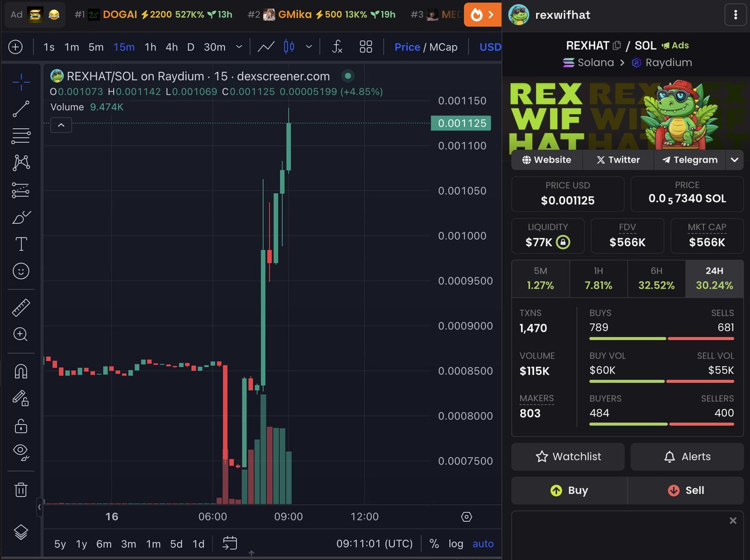
Task: Select the crosshair cursor tool
Action: click(21, 82)
